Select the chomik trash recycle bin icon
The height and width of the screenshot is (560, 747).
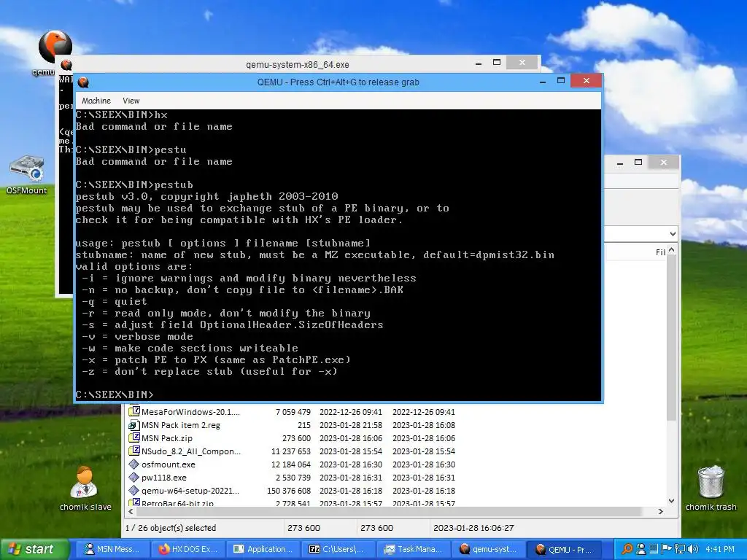pos(711,482)
